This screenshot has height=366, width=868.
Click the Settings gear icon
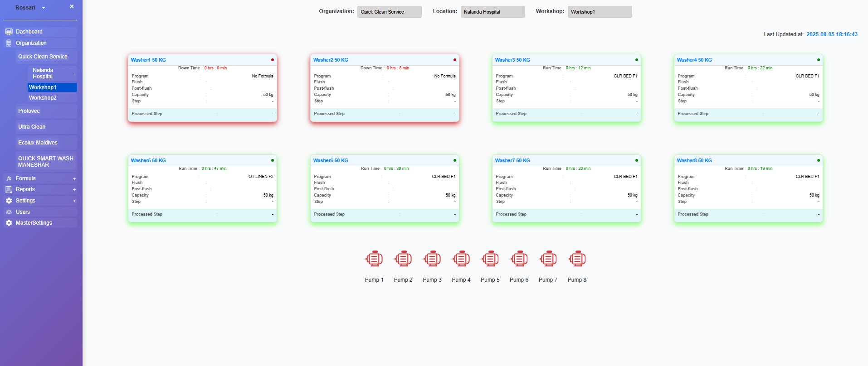(9, 201)
